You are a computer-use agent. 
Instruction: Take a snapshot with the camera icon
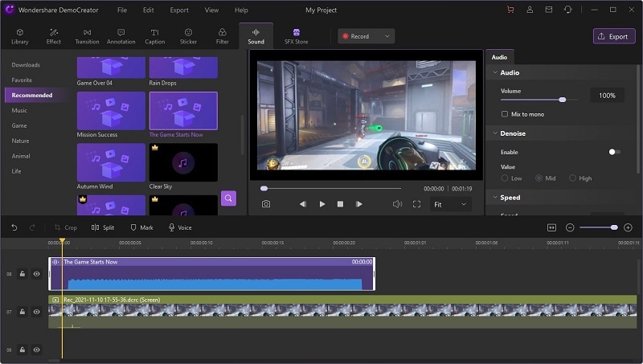coord(266,204)
